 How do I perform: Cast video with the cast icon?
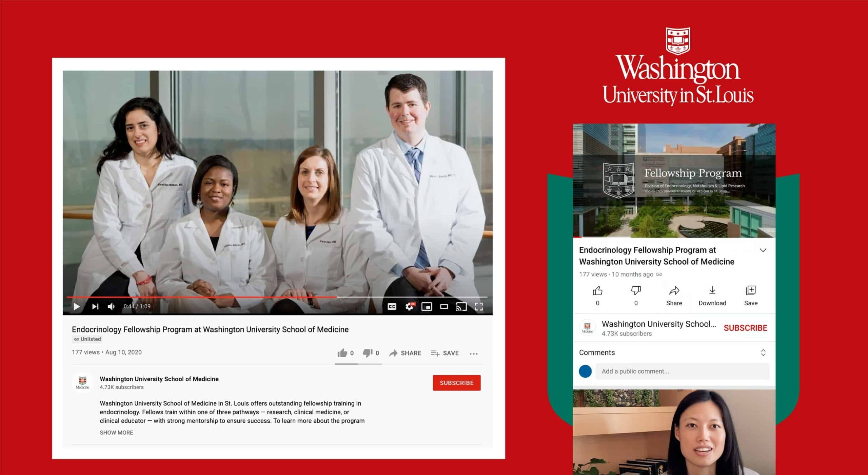(461, 307)
